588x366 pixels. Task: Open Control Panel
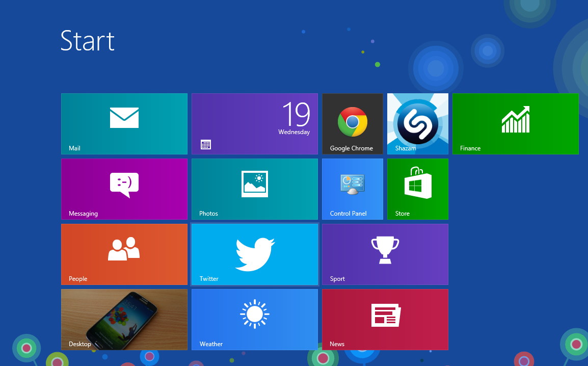352,189
